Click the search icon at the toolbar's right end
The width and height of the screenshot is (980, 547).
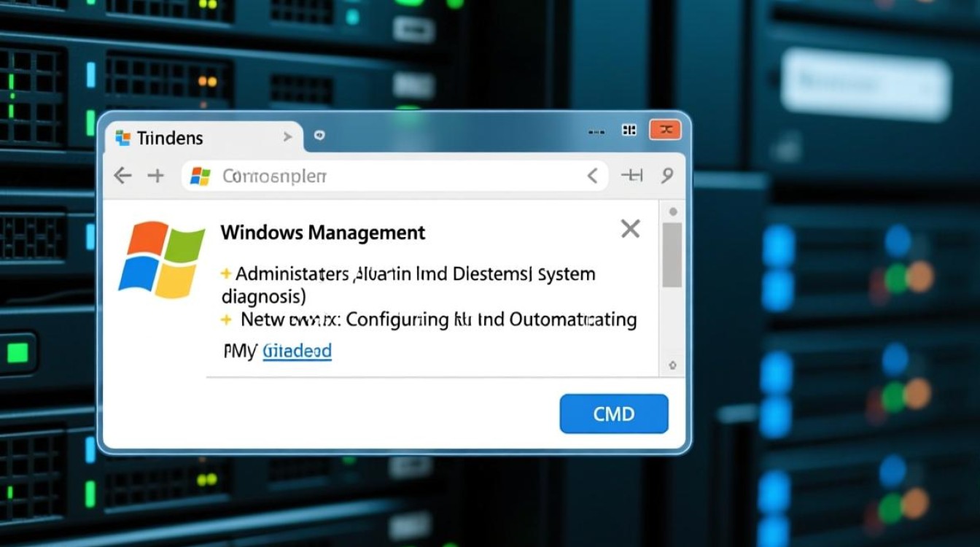pos(666,176)
